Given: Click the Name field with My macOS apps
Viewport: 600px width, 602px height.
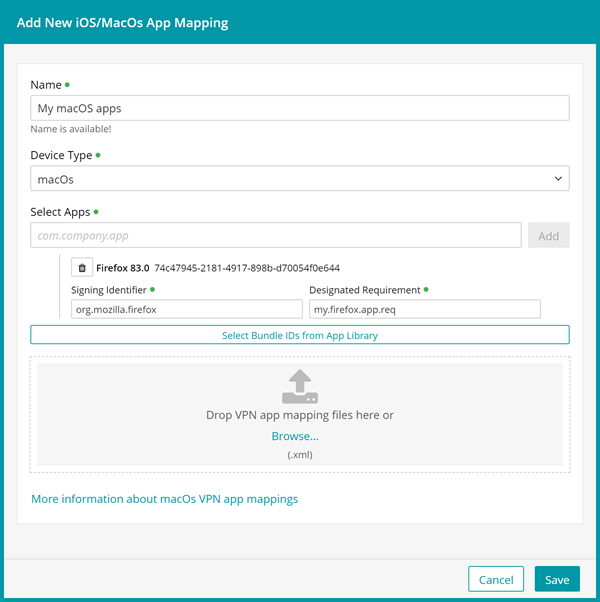Looking at the screenshot, I should tap(300, 108).
